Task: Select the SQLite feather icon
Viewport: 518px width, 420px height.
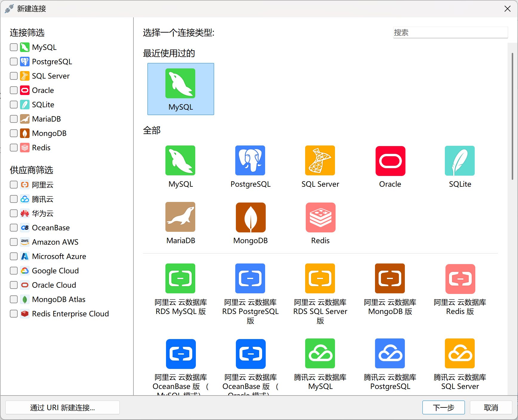Action: pyautogui.click(x=460, y=161)
